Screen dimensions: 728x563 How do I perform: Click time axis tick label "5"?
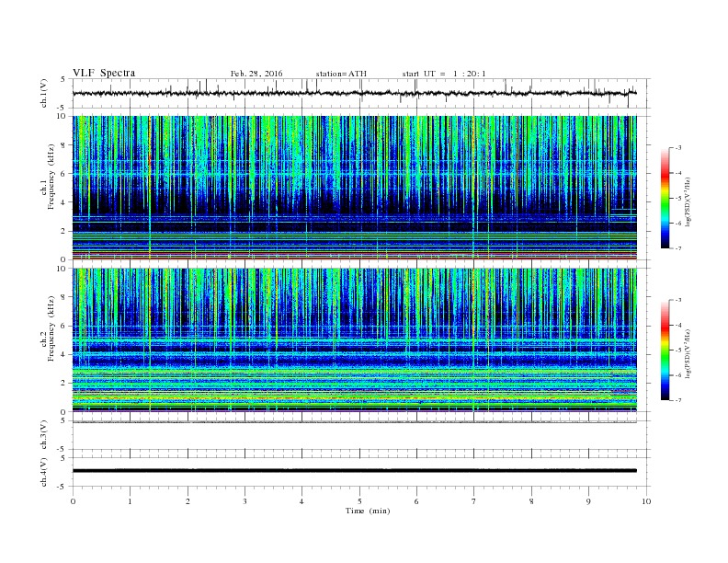click(359, 501)
